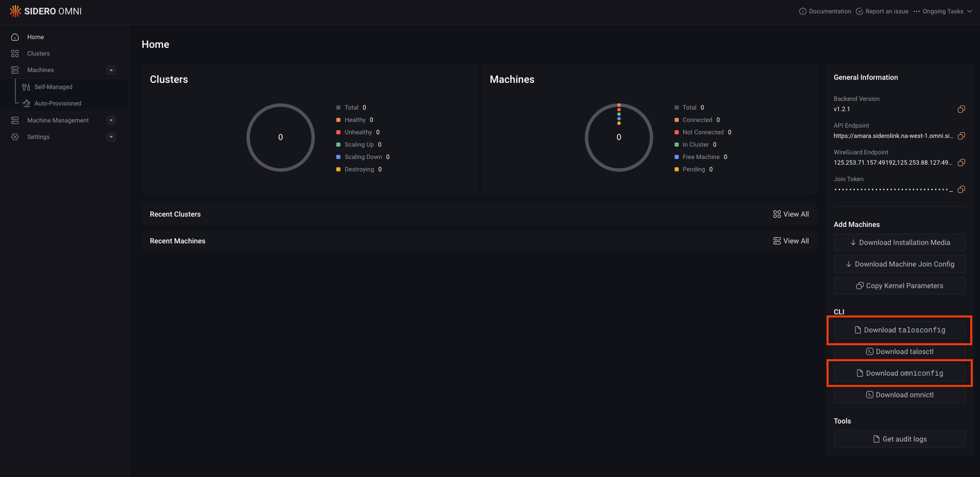Screen dimensions: 980x477
Task: Open the Settings gear icon
Action: [15, 136]
